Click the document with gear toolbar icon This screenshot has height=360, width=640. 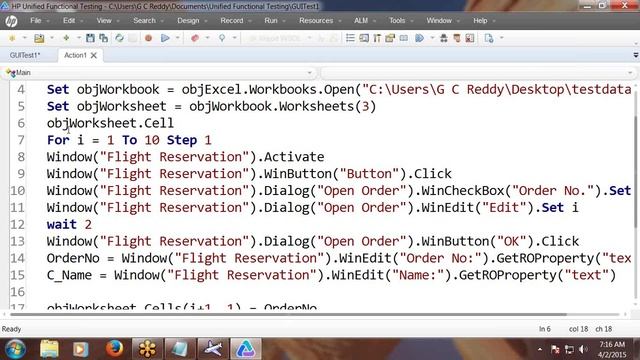pyautogui.click(x=489, y=38)
